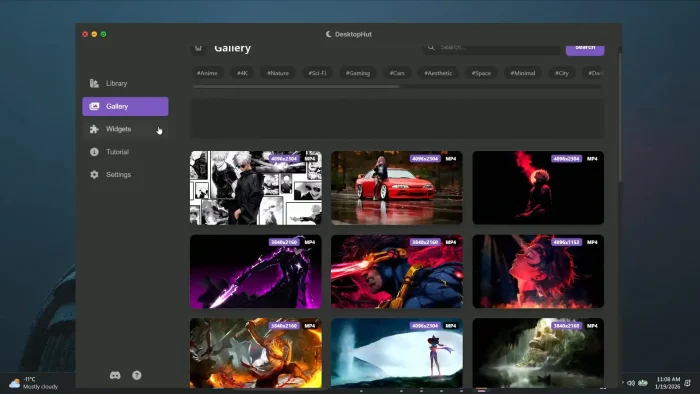This screenshot has height=394, width=700.
Task: Open the red laser visor hero wallpaper
Action: point(397,271)
